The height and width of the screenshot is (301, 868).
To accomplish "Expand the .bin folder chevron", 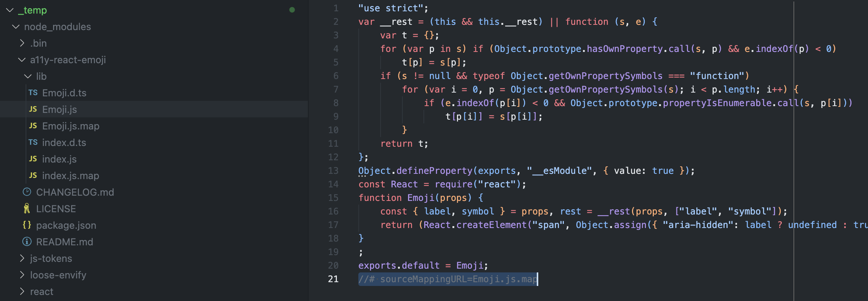I will 22,43.
